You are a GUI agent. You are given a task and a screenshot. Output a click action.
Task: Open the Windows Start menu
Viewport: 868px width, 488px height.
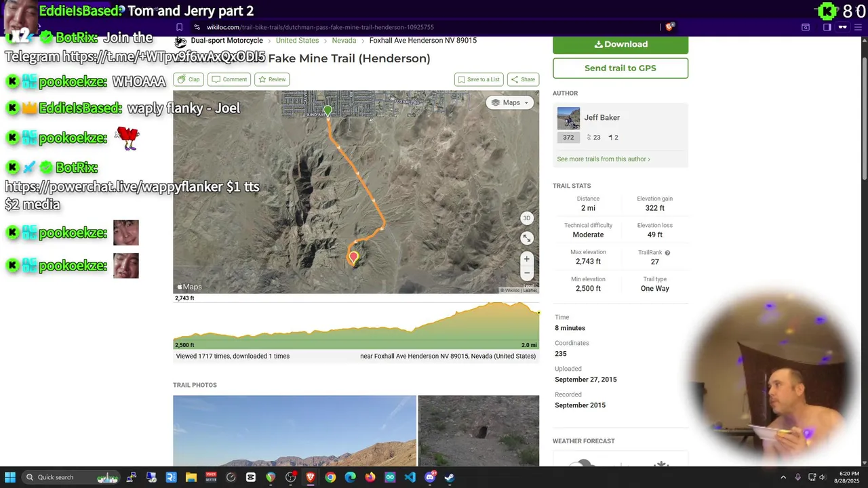10,477
